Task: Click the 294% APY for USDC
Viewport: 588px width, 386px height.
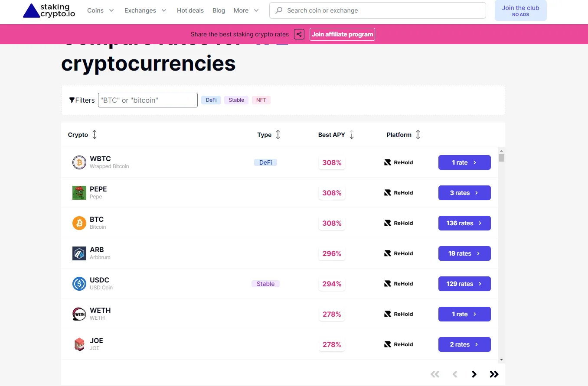Action: [332, 284]
